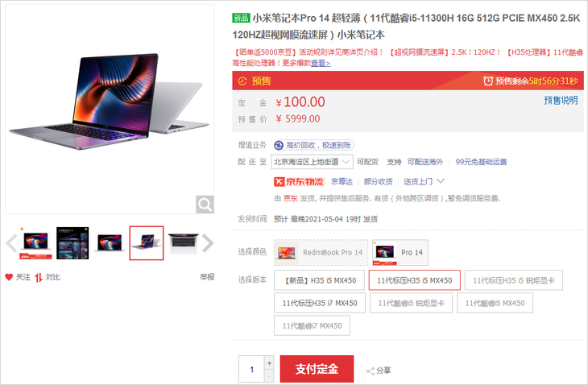
Task: Click the 京东物流 logistics logo
Action: click(299, 182)
